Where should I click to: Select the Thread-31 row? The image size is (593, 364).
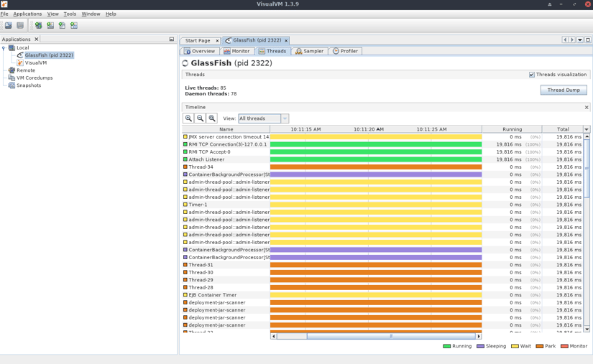tap(382, 265)
